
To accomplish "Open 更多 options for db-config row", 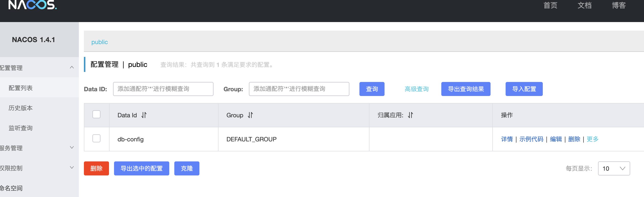I will pyautogui.click(x=593, y=139).
